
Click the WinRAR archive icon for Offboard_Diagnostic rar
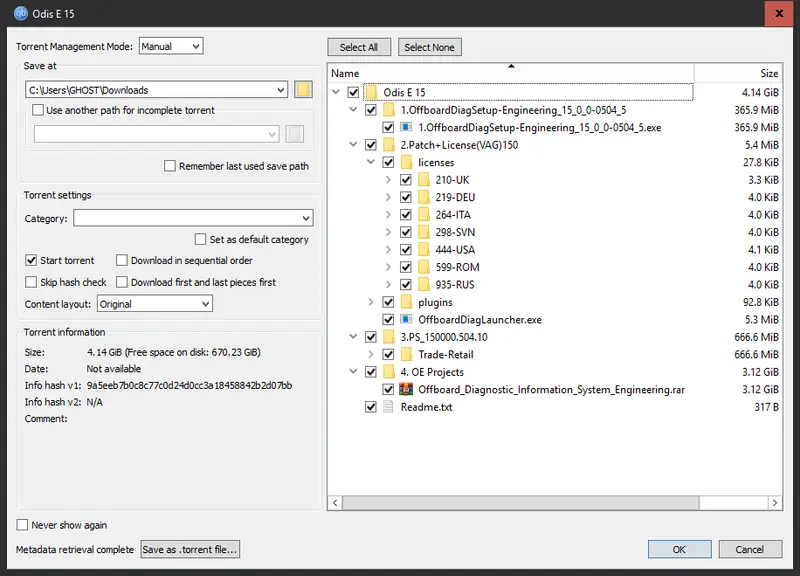click(406, 389)
